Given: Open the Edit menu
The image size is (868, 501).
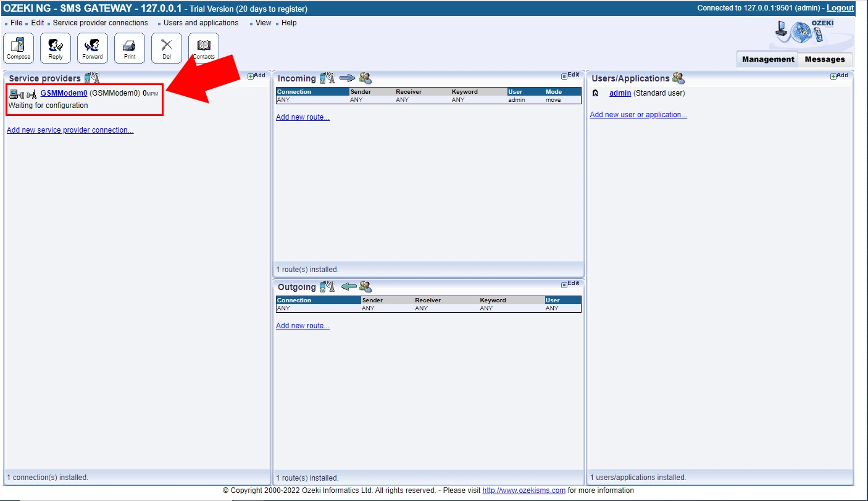Looking at the screenshot, I should point(38,23).
